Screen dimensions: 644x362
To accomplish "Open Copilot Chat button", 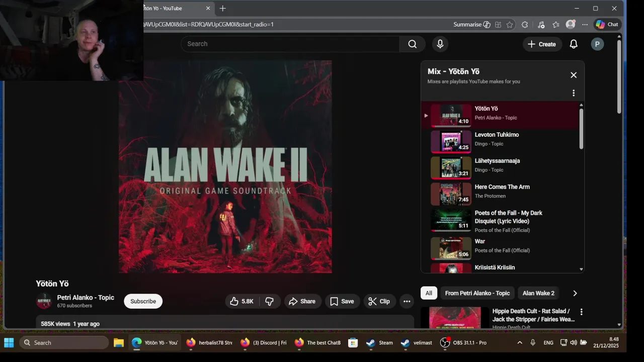I will (x=607, y=24).
